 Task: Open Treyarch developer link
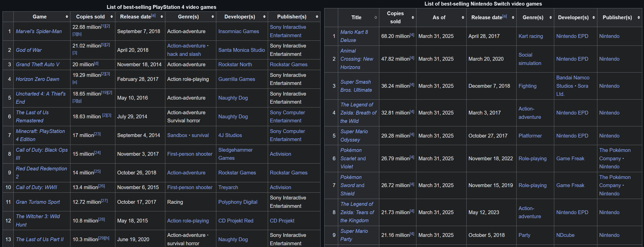click(228, 187)
